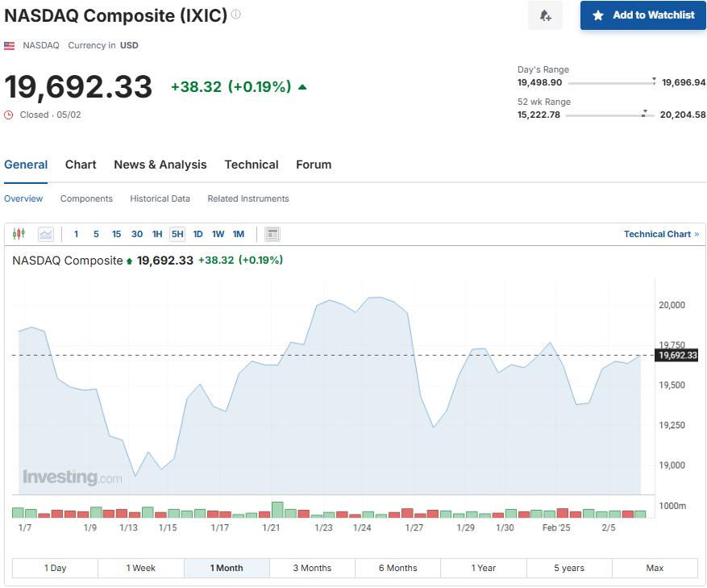707x588 pixels.
Task: Open the Historical Data sub-tab
Action: click(160, 198)
